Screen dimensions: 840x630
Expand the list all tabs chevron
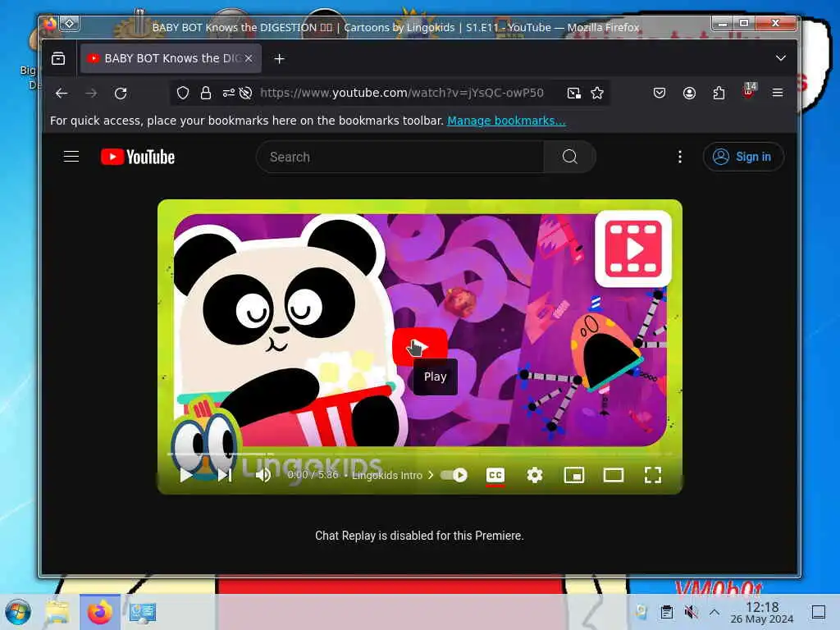pos(781,58)
